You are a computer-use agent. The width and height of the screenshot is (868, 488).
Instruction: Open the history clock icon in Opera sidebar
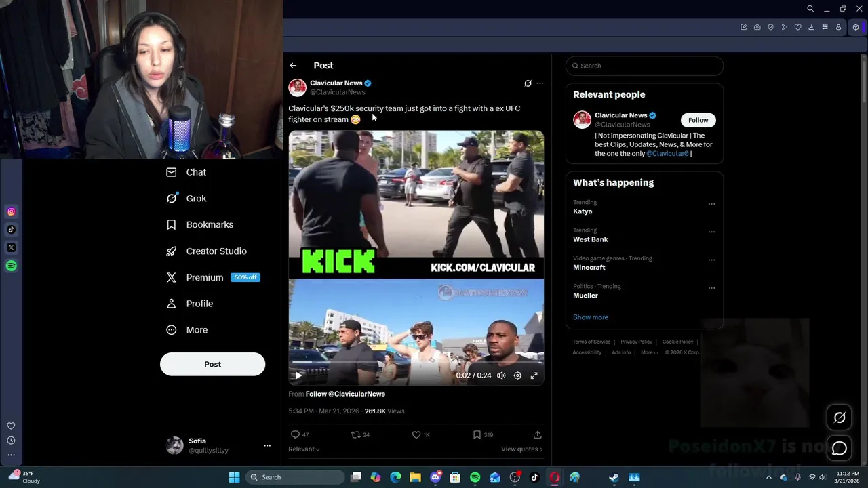point(11,441)
